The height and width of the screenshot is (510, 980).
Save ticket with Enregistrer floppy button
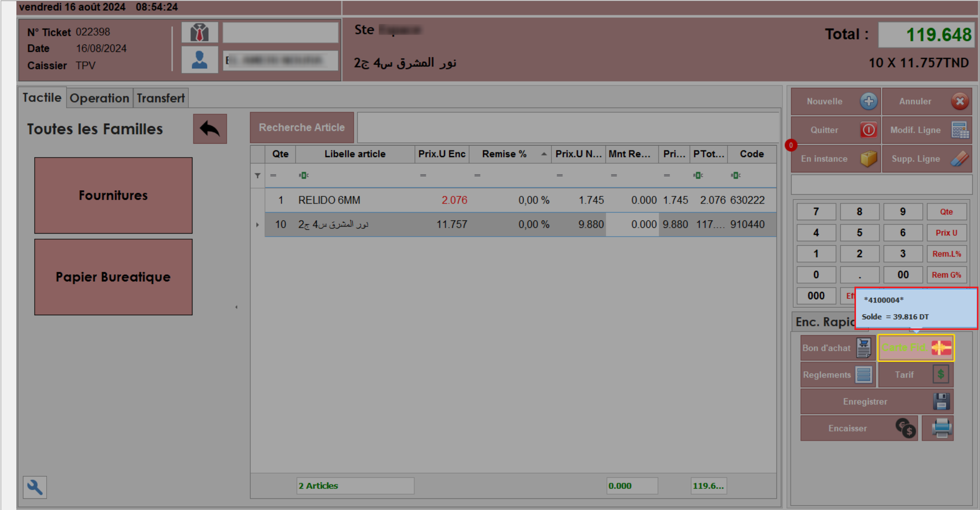click(876, 401)
